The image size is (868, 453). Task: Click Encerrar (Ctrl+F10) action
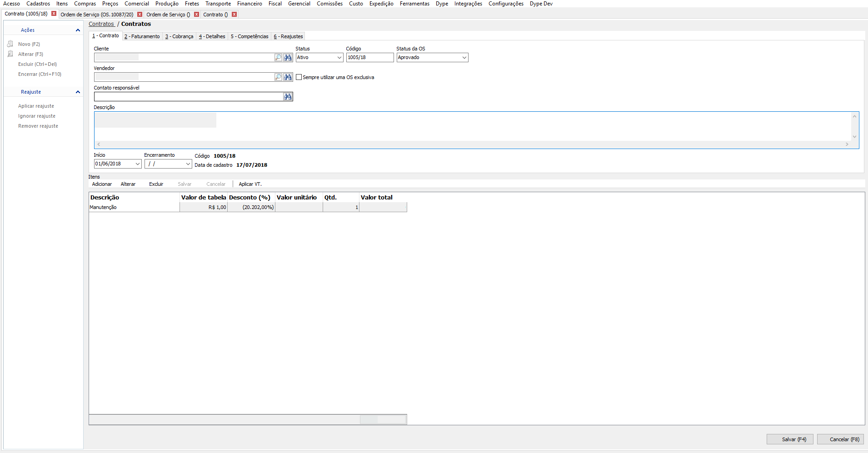click(x=40, y=74)
